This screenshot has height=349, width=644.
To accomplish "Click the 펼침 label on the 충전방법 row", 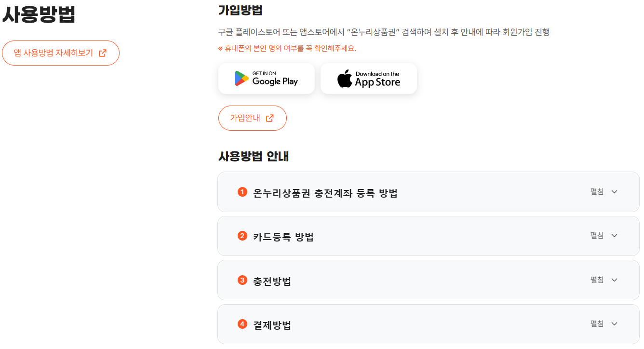I will pyautogui.click(x=597, y=280).
